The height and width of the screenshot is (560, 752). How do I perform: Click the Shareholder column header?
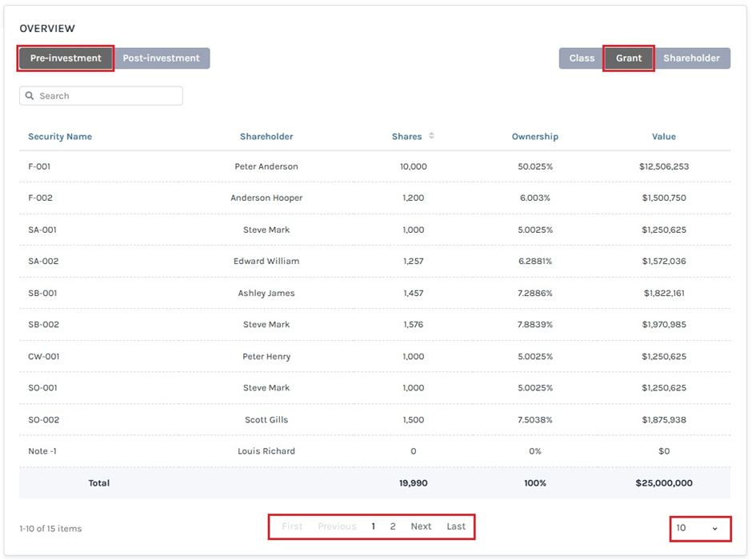tap(266, 137)
